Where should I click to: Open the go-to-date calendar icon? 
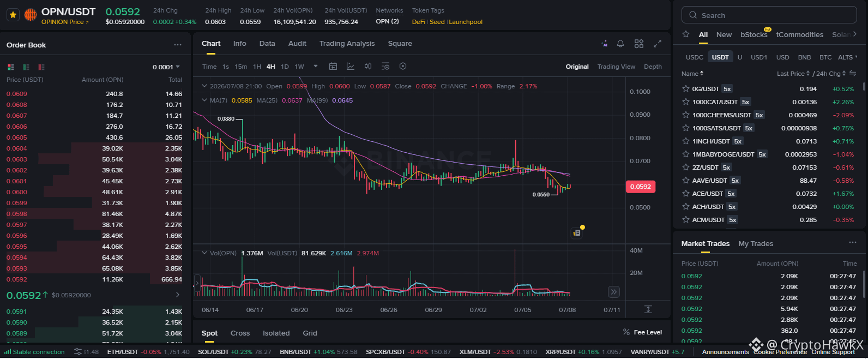click(x=333, y=67)
